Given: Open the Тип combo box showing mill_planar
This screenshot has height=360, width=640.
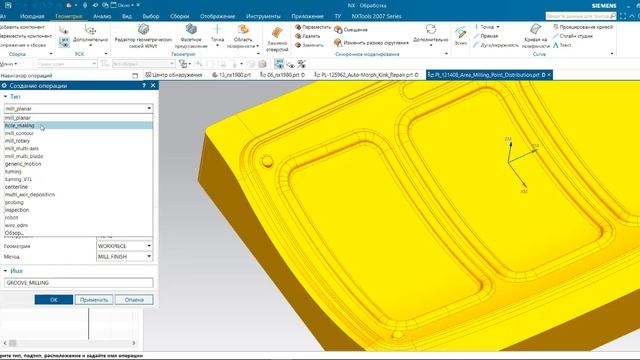Looking at the screenshot, I should 78,109.
